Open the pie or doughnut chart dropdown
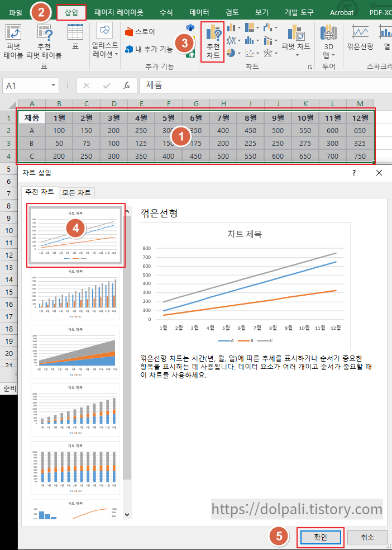Image resolution: width=392 pixels, height=550 pixels. pyautogui.click(x=233, y=53)
